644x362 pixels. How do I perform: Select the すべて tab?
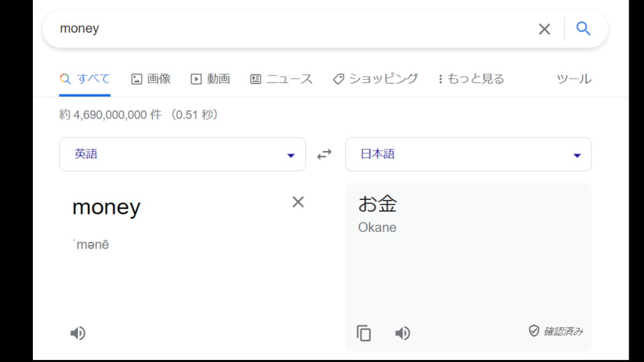(85, 79)
